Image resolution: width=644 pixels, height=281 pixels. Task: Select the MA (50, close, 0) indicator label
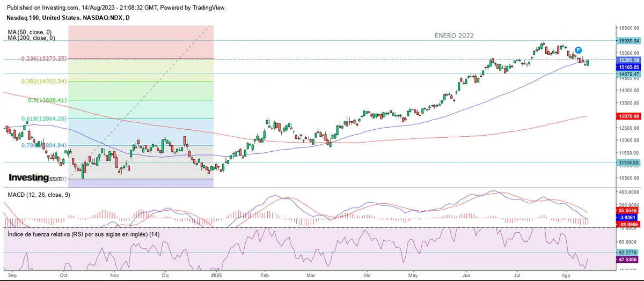click(31, 32)
